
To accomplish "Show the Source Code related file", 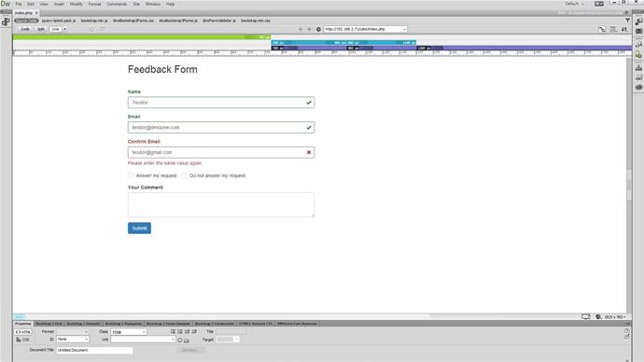I will pos(26,21).
